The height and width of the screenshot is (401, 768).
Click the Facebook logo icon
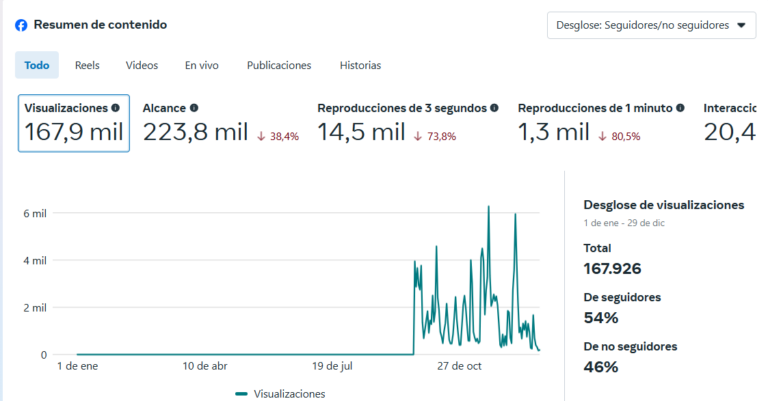tap(21, 25)
